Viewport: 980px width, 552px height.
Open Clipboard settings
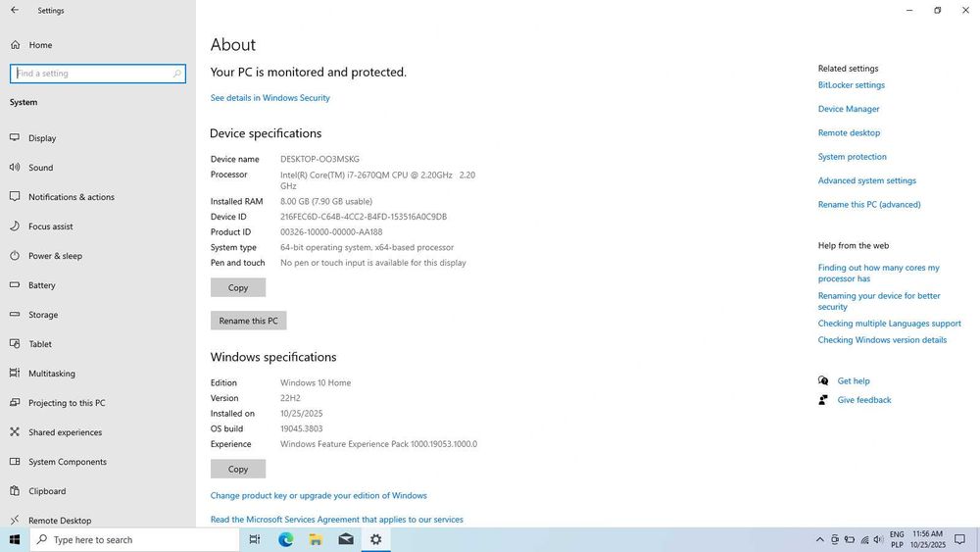pyautogui.click(x=47, y=491)
